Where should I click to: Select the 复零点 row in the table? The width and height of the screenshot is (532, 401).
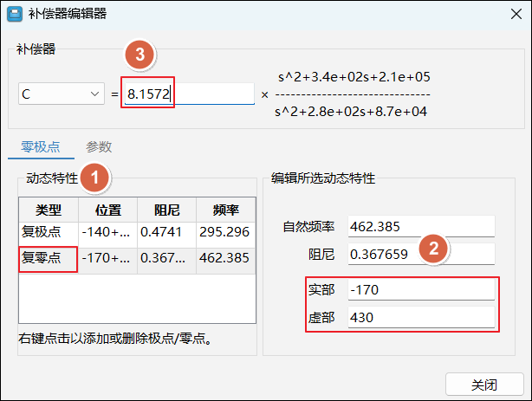pos(49,257)
